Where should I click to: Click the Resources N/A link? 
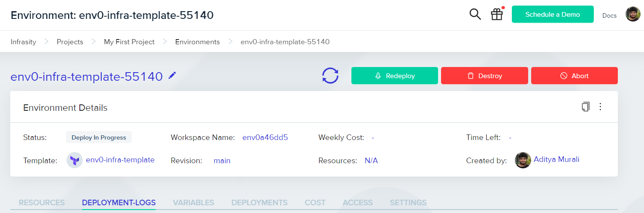[x=371, y=161]
